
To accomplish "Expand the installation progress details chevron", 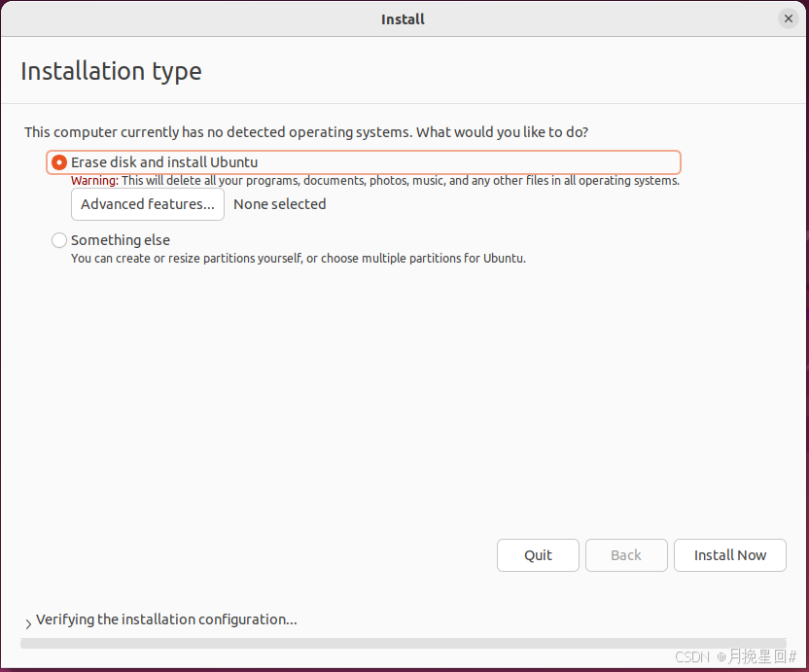I will point(28,623).
